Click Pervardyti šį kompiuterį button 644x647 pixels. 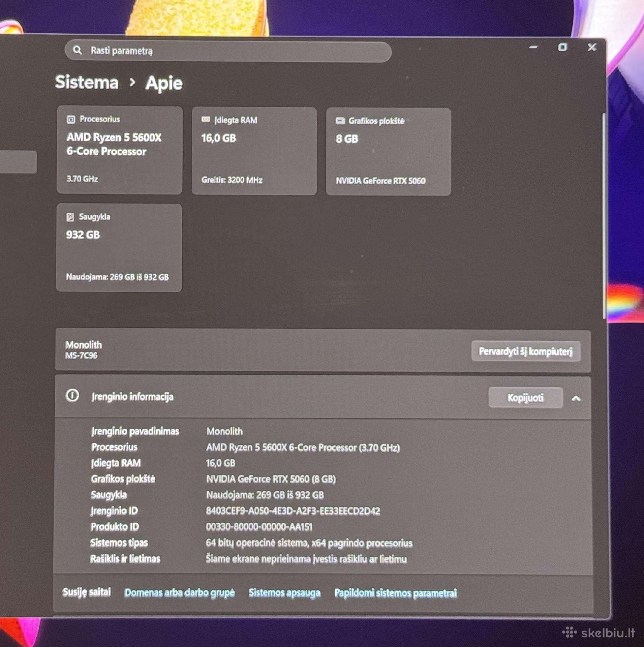coord(525,351)
